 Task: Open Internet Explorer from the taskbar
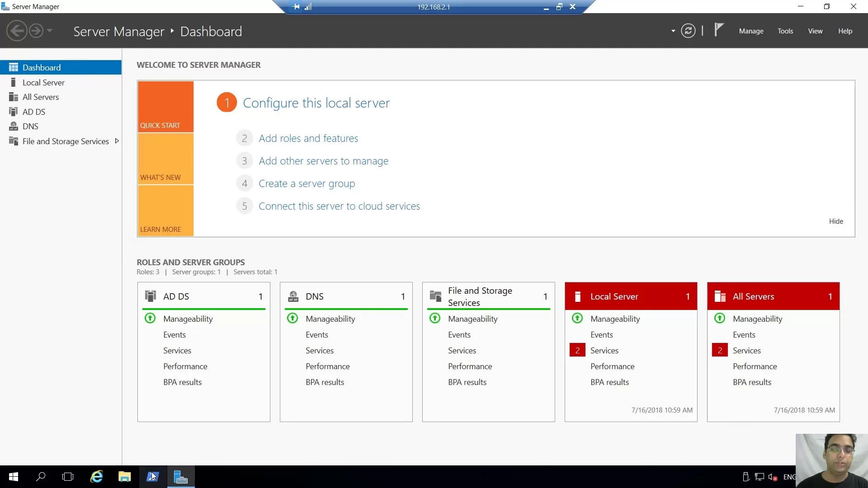pyautogui.click(x=97, y=477)
